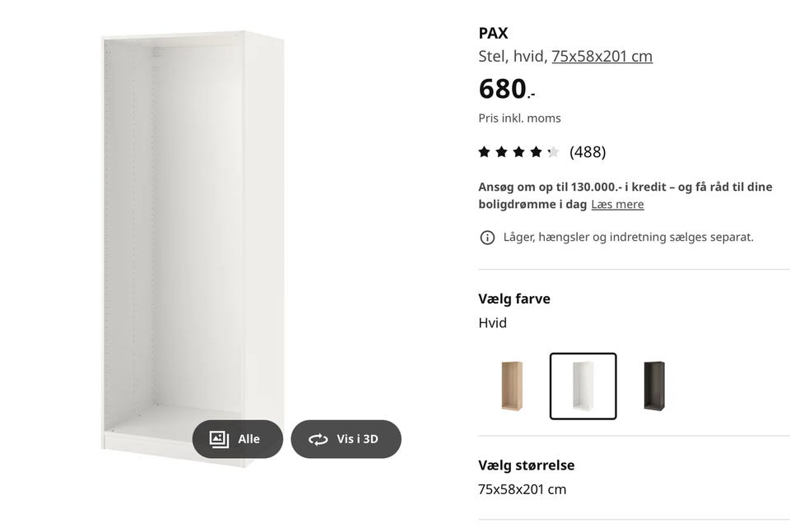Click the PAX product title

(493, 34)
